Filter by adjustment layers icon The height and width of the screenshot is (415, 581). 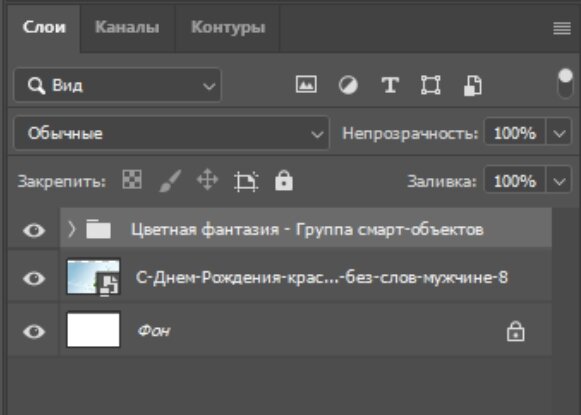pos(348,85)
